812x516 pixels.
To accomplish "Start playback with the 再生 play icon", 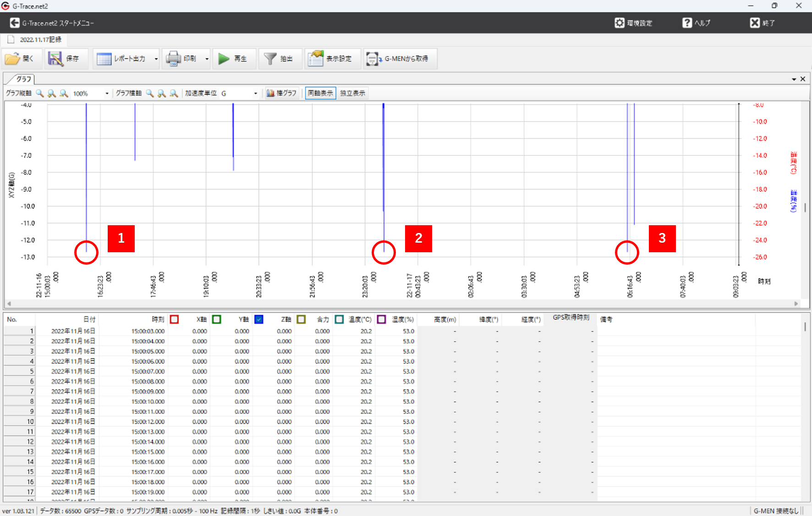I will [x=224, y=59].
